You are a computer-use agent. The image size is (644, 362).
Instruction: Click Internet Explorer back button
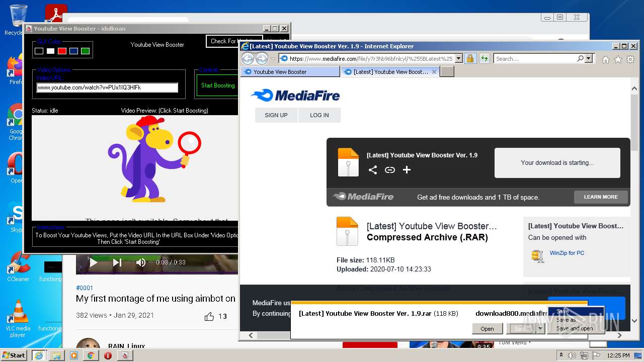tap(248, 59)
